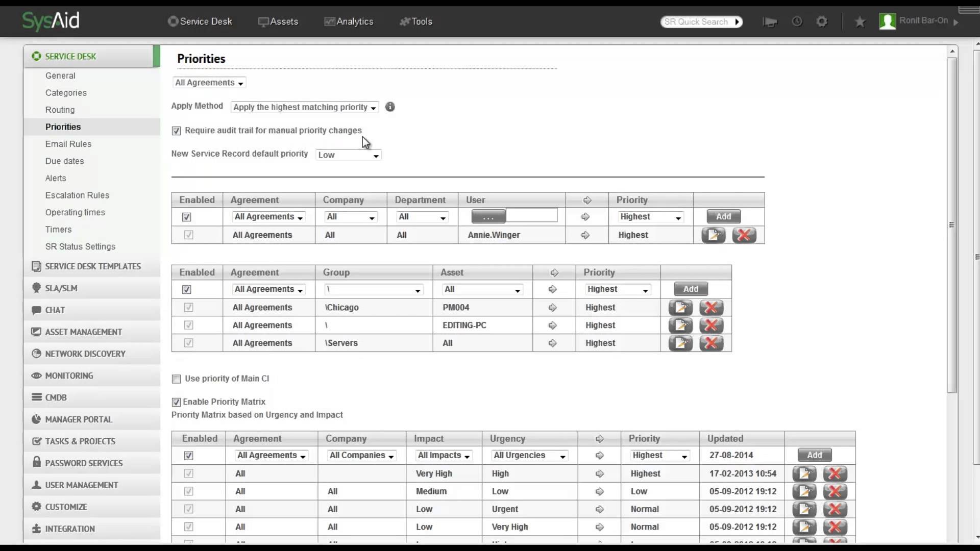Delete the \Servers asset priority rule

click(711, 343)
